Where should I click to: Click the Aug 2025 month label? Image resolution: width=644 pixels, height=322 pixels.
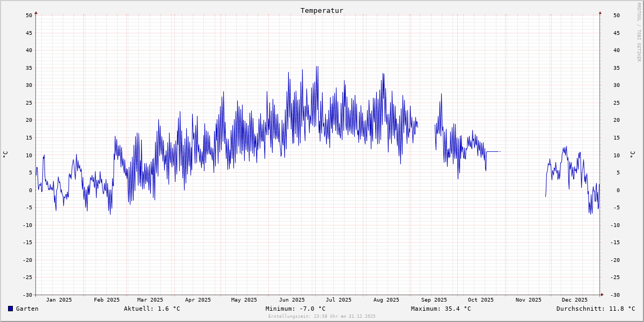(386, 300)
